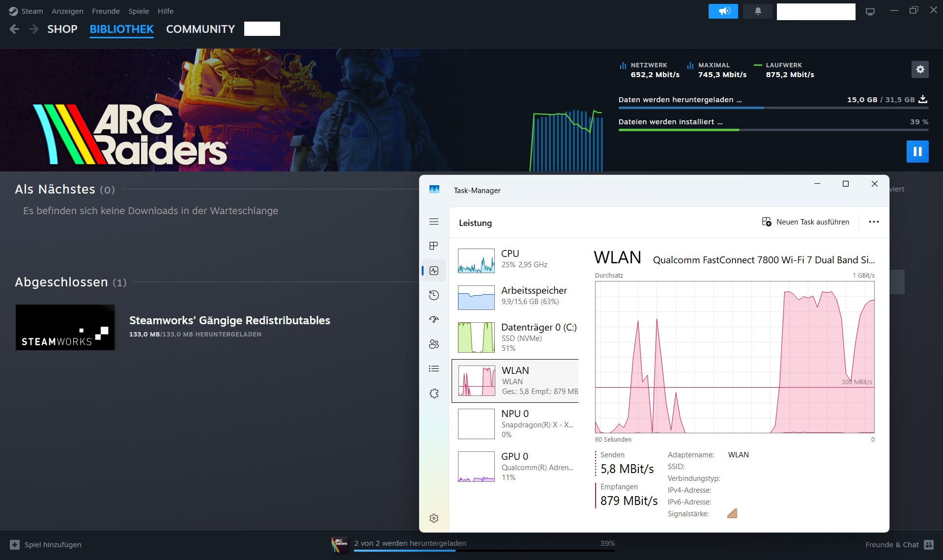Click Neuen Task ausführen

pyautogui.click(x=806, y=222)
